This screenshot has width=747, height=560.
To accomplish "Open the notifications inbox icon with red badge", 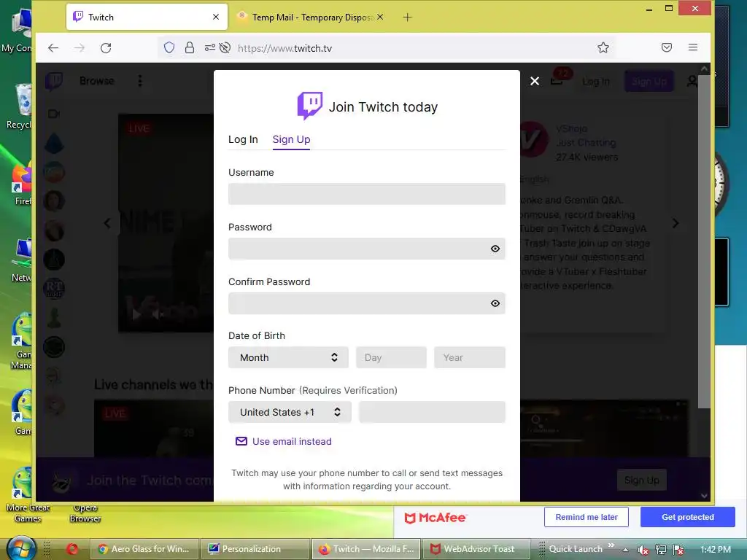I will click(x=557, y=81).
